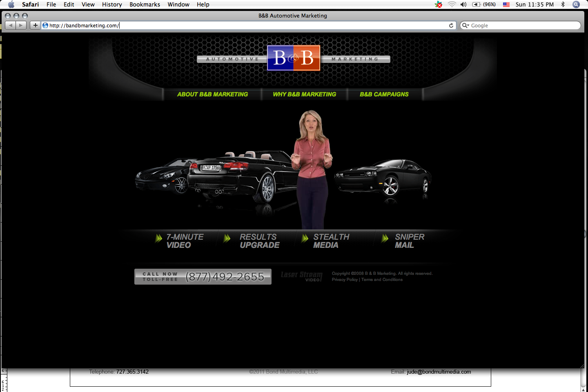Click the add bookmark plus button
588x392 pixels.
pyautogui.click(x=36, y=25)
